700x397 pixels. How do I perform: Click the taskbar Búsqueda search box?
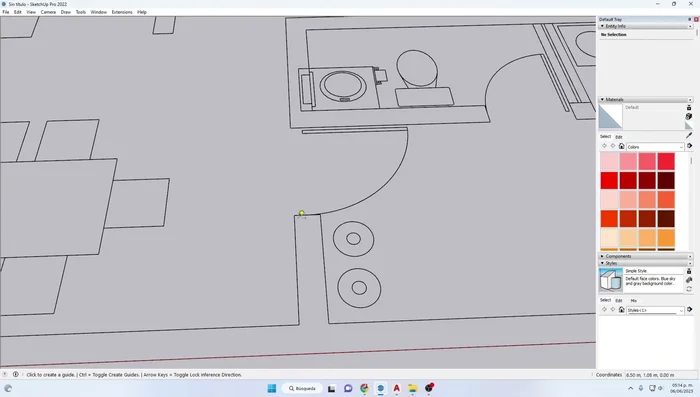coord(302,389)
